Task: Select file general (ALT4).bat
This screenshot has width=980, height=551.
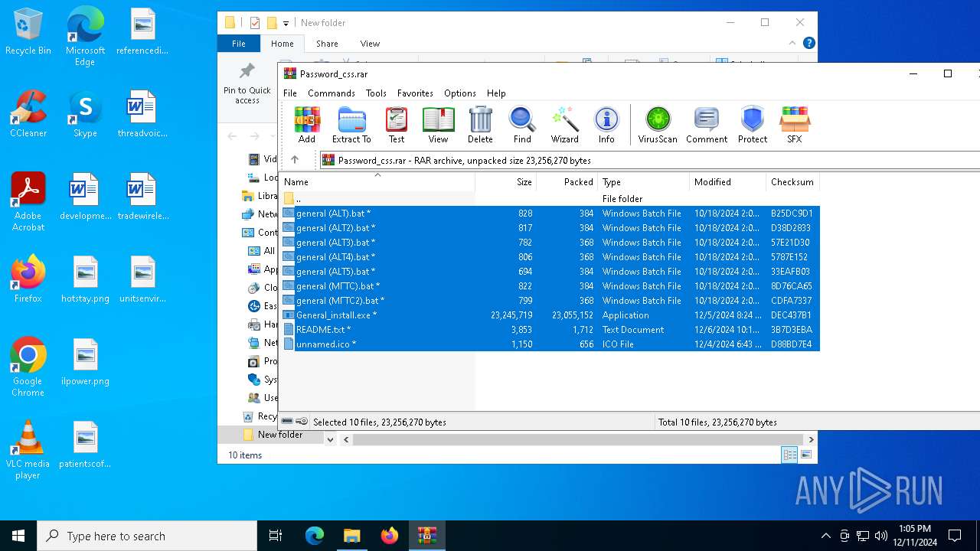Action: 550,257
